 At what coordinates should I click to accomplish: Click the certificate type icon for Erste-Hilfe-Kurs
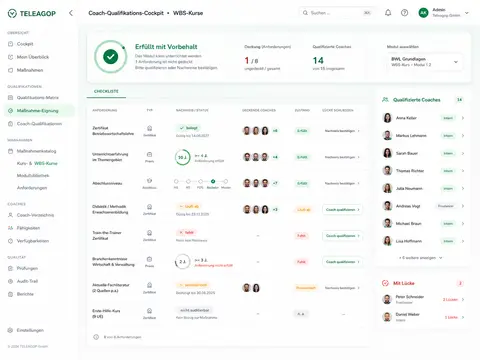click(x=149, y=311)
